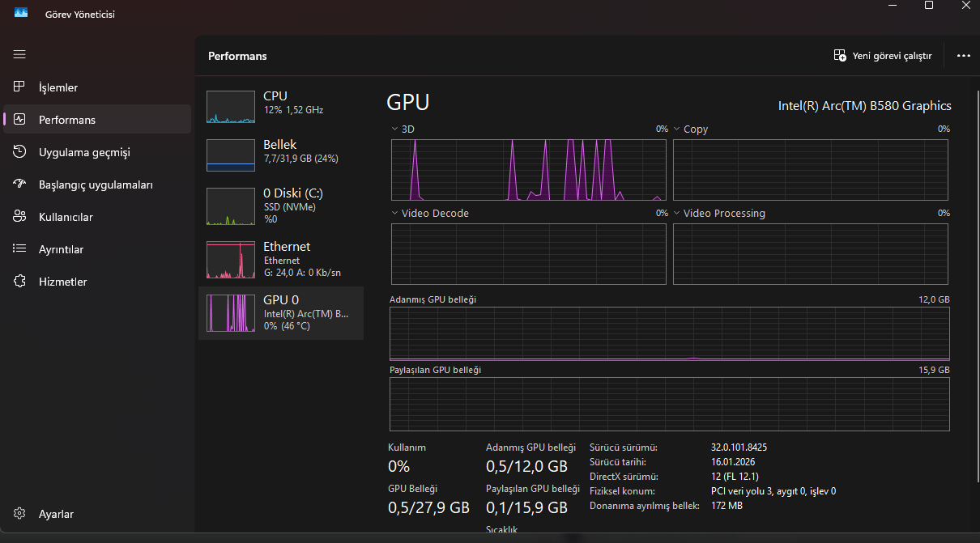Image resolution: width=980 pixels, height=543 pixels.
Task: Maximize the Görev Yöneticisi window
Action: point(929,6)
